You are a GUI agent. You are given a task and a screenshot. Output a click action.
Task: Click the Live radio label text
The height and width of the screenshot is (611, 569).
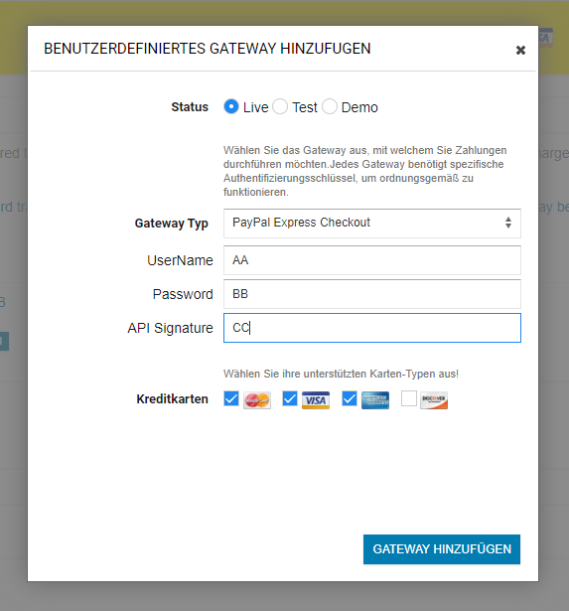256,107
